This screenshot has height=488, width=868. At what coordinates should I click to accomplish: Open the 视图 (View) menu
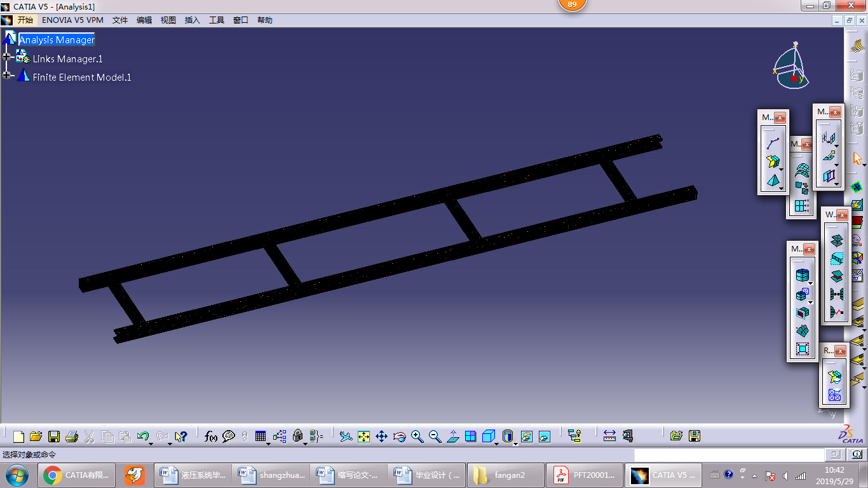(x=168, y=20)
